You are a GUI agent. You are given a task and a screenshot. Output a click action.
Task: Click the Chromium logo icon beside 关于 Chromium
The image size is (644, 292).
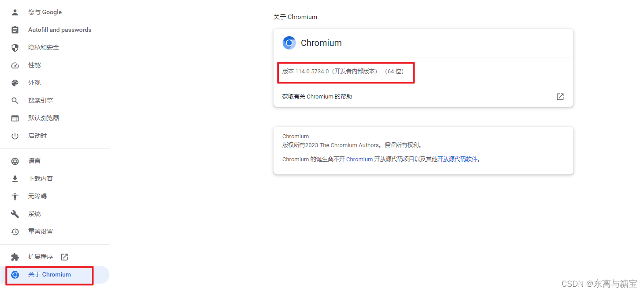[15, 274]
